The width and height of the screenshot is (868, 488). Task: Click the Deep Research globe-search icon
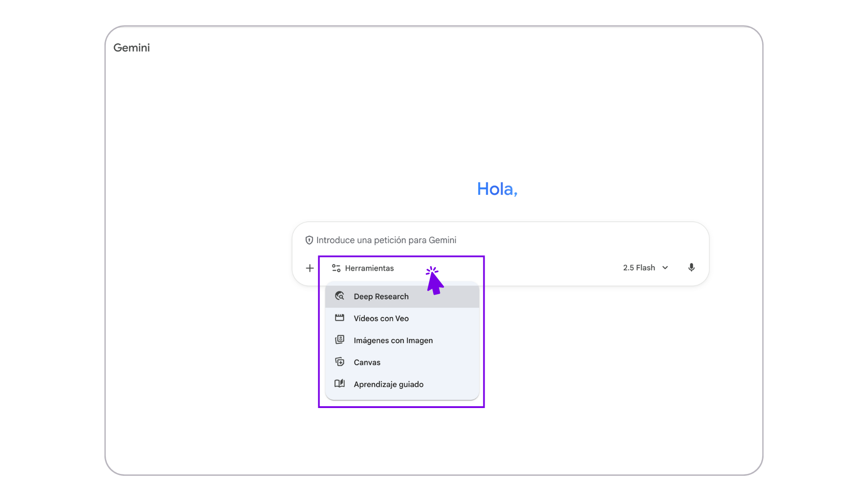tap(340, 296)
